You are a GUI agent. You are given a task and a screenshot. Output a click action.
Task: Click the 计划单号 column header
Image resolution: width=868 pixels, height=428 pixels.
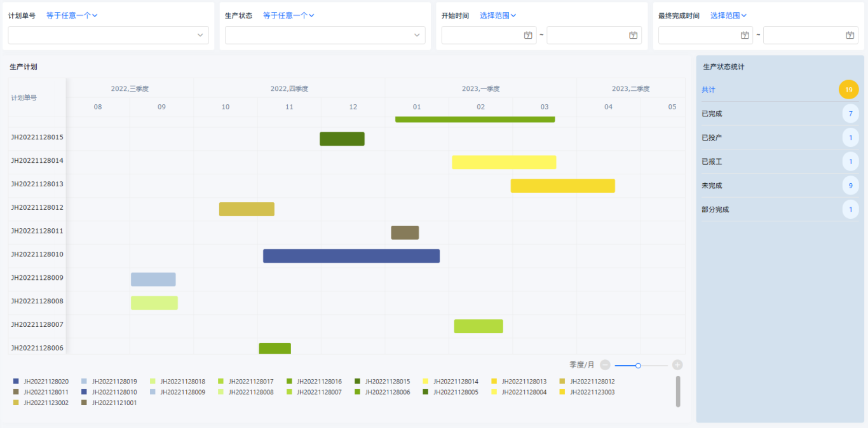tap(24, 98)
